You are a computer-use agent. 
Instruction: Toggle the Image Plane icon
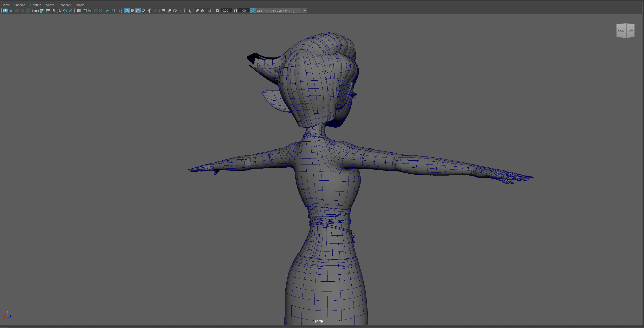(59, 11)
